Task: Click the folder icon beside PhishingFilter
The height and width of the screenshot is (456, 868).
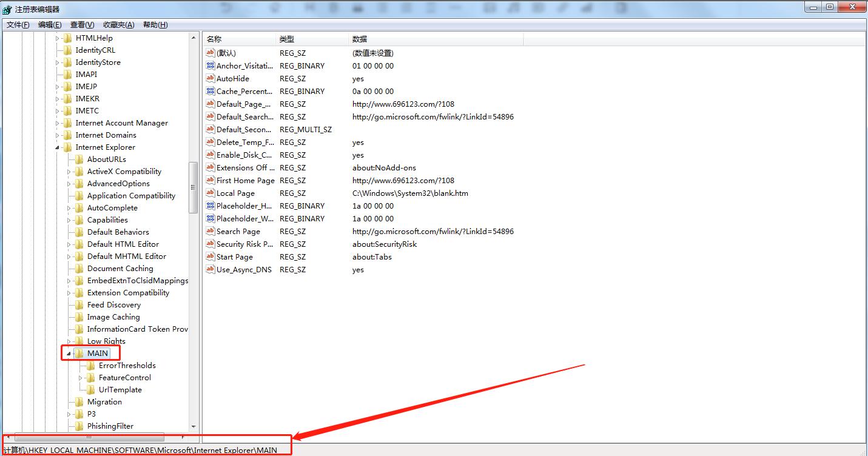Action: [79, 426]
